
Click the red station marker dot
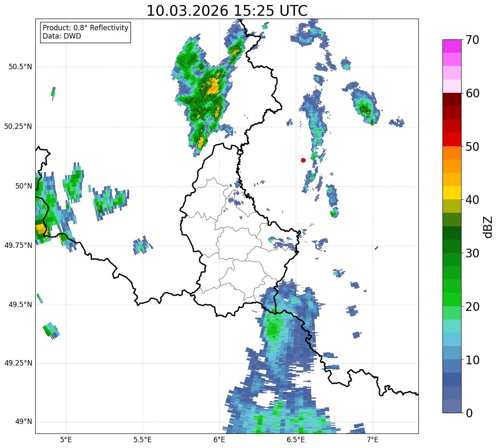pyautogui.click(x=303, y=160)
